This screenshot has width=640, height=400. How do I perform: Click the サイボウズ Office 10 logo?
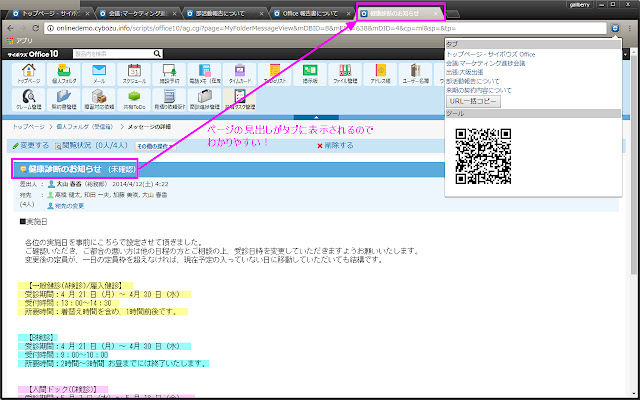pyautogui.click(x=33, y=54)
